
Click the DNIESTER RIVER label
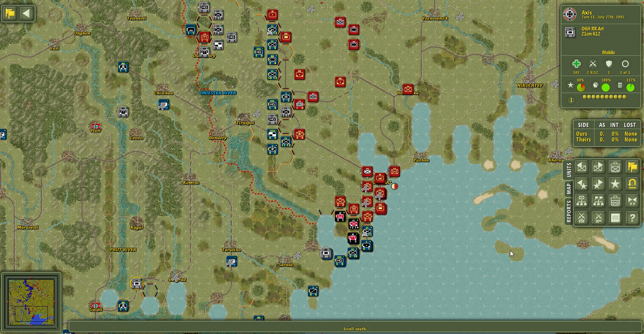click(x=218, y=93)
